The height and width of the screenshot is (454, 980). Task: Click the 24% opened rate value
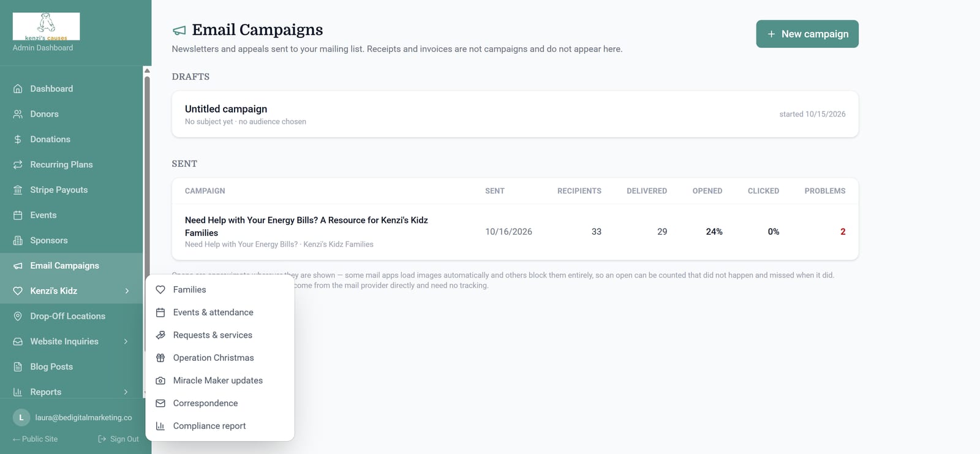pos(714,232)
